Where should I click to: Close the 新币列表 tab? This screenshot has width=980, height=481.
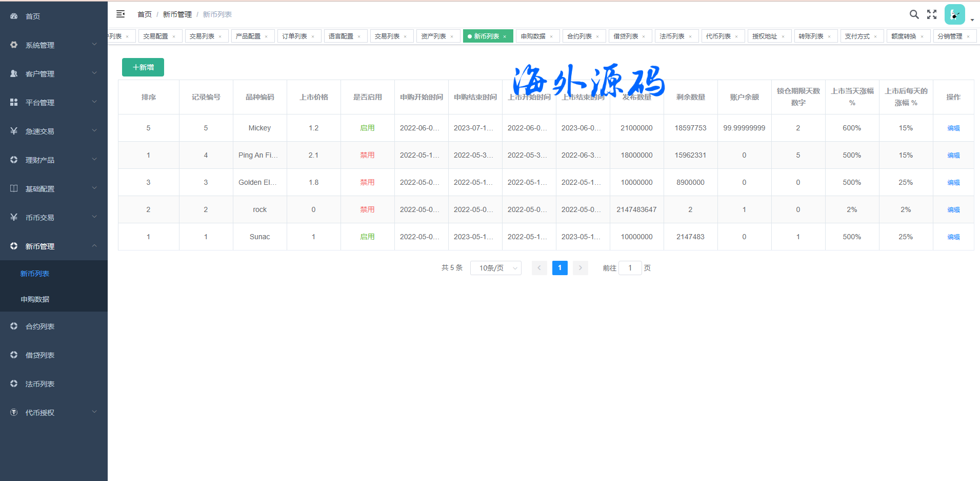(x=505, y=36)
